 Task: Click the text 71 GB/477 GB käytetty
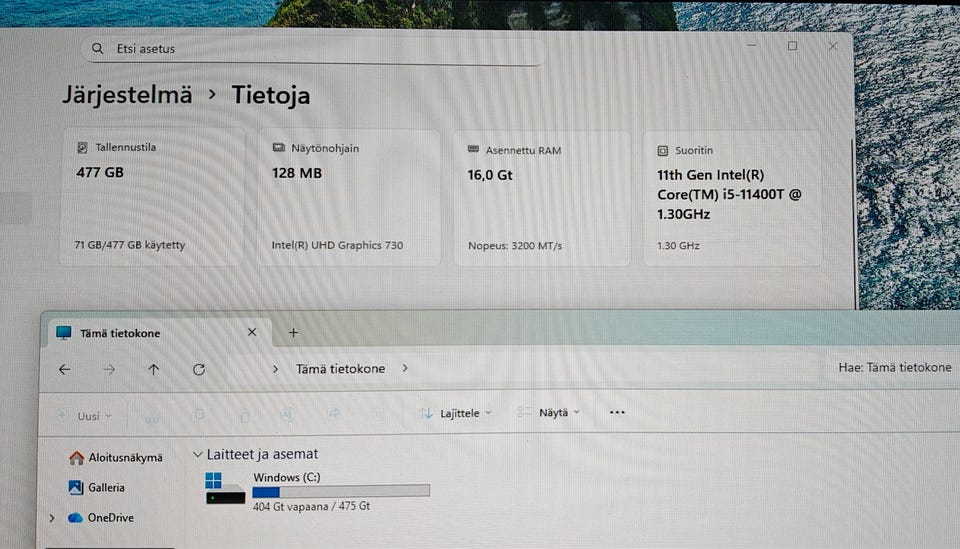pyautogui.click(x=130, y=245)
